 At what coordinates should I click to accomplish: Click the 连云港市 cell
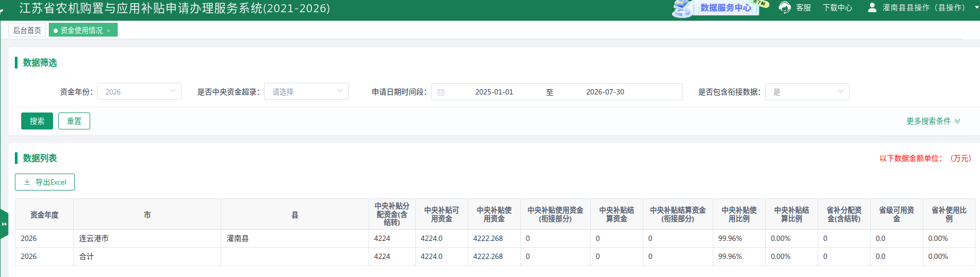147,239
